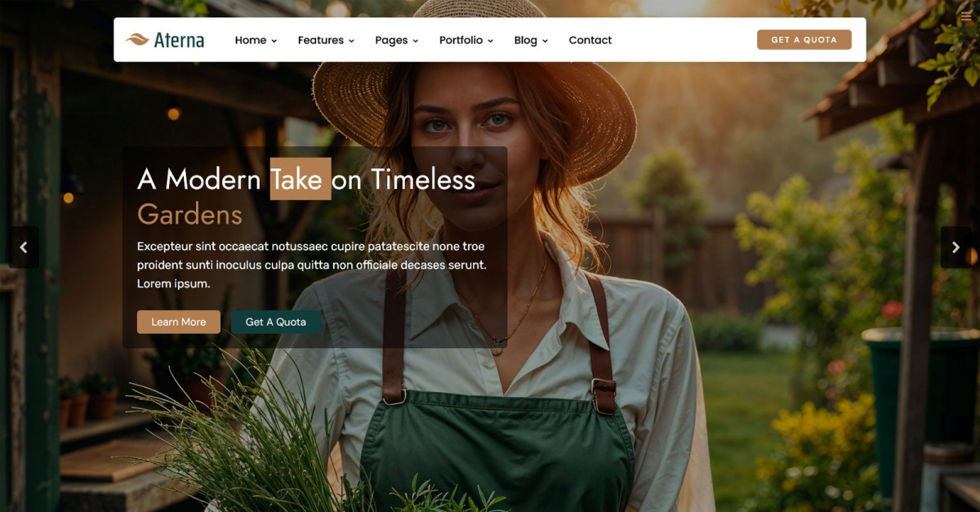Open the Portfolio menu

pyautogui.click(x=466, y=40)
